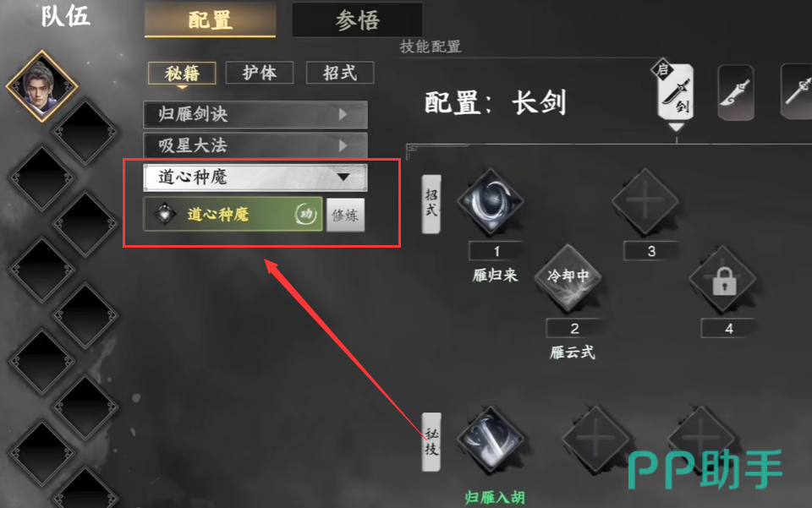This screenshot has height=508, width=812.
Task: Expand the 吸星大法 list entry
Action: point(255,145)
